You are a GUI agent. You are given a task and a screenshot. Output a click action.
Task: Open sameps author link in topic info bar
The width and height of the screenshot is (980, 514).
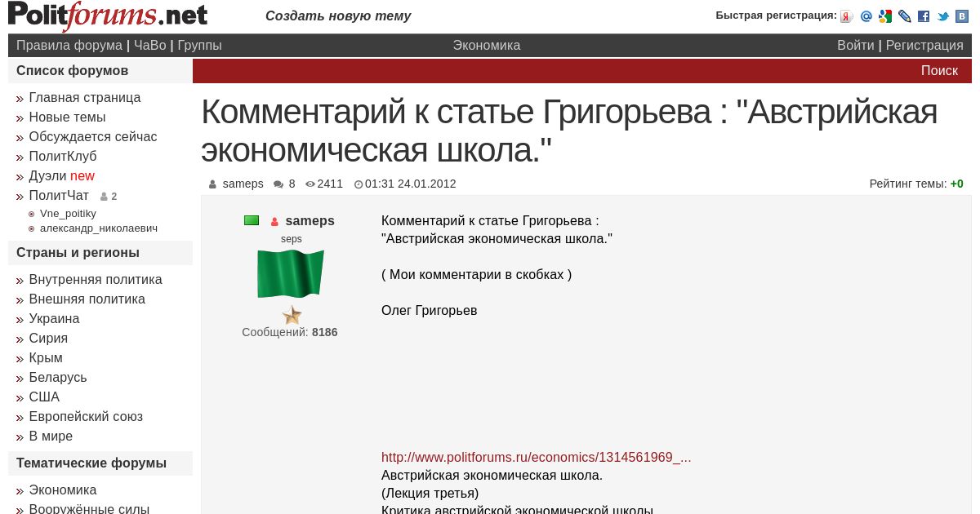click(243, 184)
